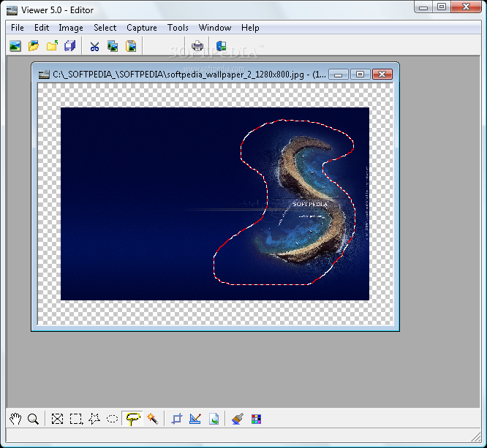Cut selection with the scissors icon
The width and height of the screenshot is (487, 448).
[x=94, y=46]
